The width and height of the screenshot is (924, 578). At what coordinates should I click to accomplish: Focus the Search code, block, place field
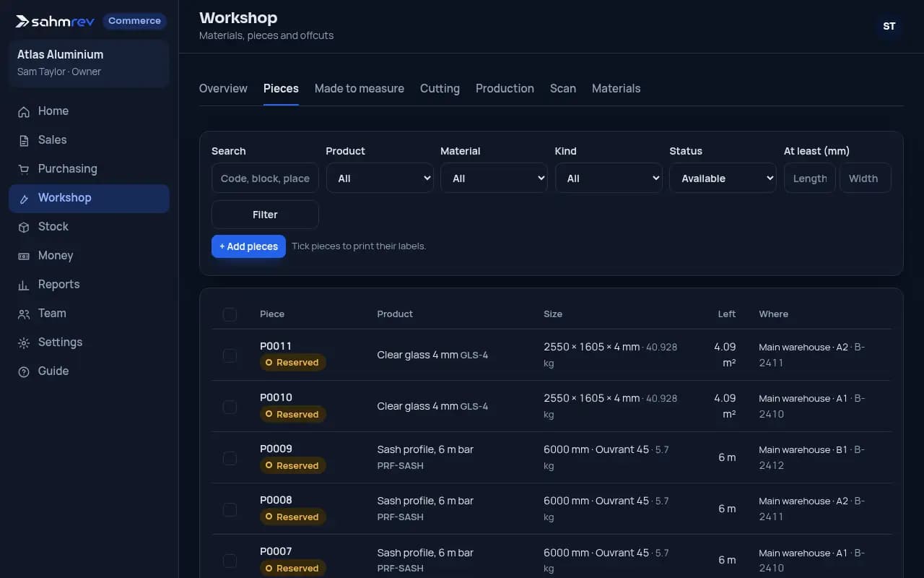(x=265, y=178)
